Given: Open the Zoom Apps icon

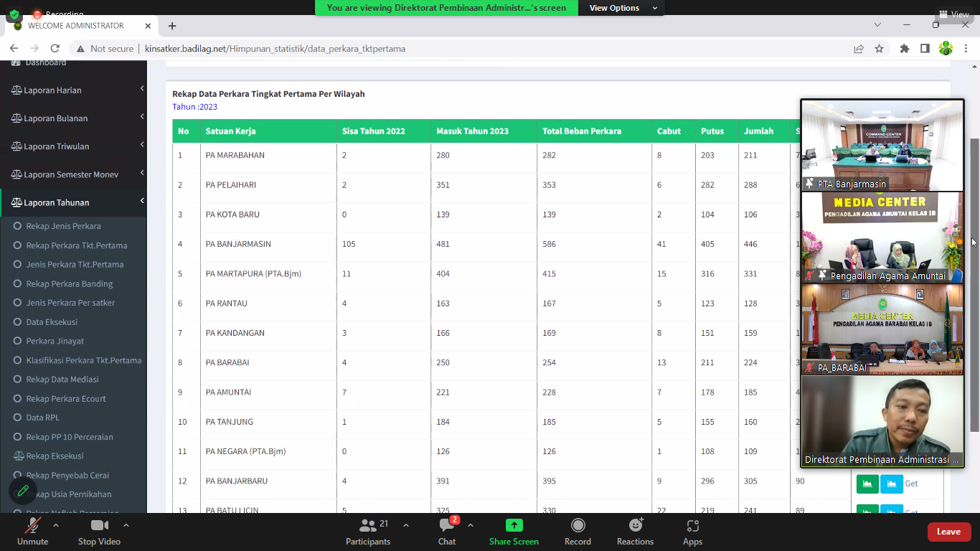Looking at the screenshot, I should pos(692,526).
